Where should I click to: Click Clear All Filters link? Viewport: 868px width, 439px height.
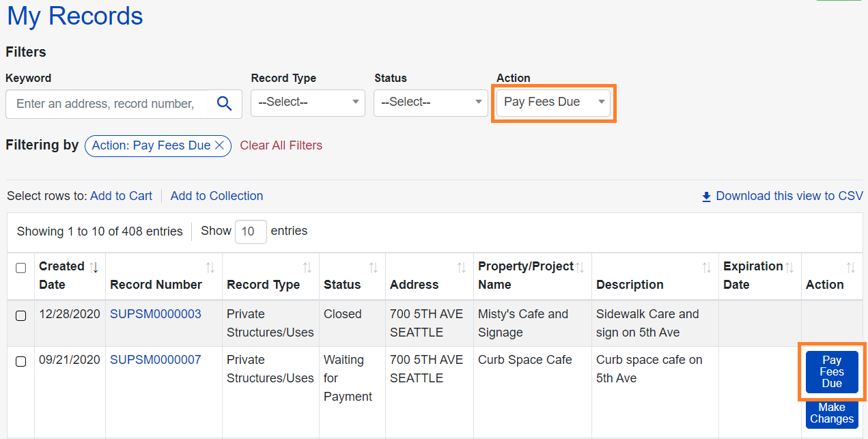point(281,145)
